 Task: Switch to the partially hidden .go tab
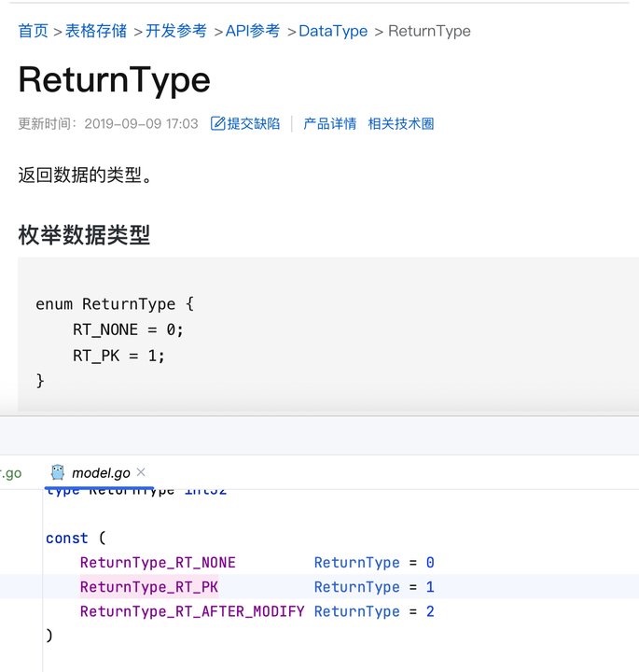tap(10, 473)
